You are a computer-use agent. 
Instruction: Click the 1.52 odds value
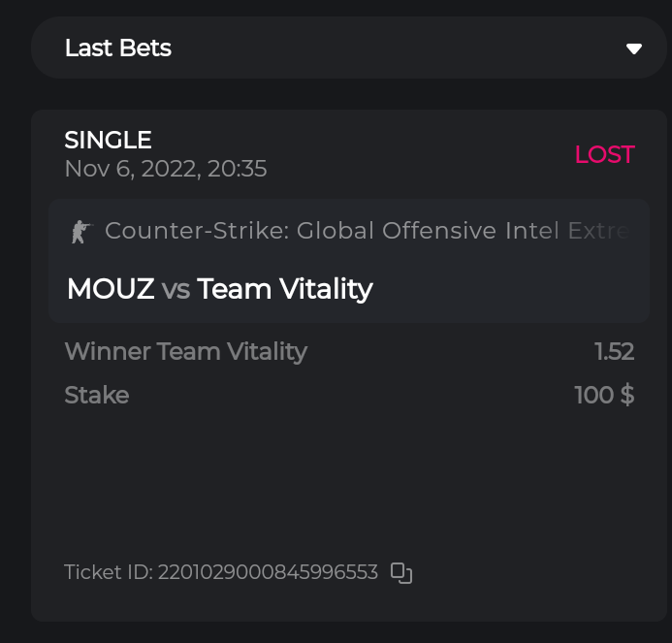614,351
